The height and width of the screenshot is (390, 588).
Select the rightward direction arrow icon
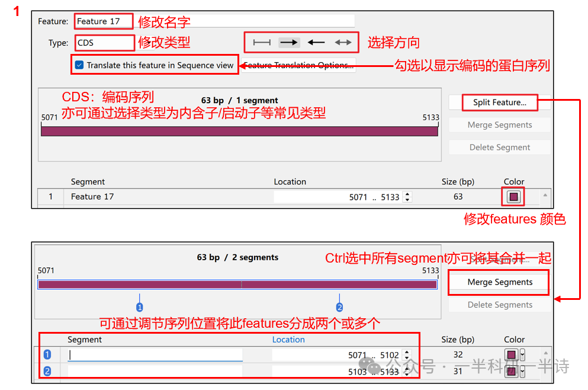(288, 41)
